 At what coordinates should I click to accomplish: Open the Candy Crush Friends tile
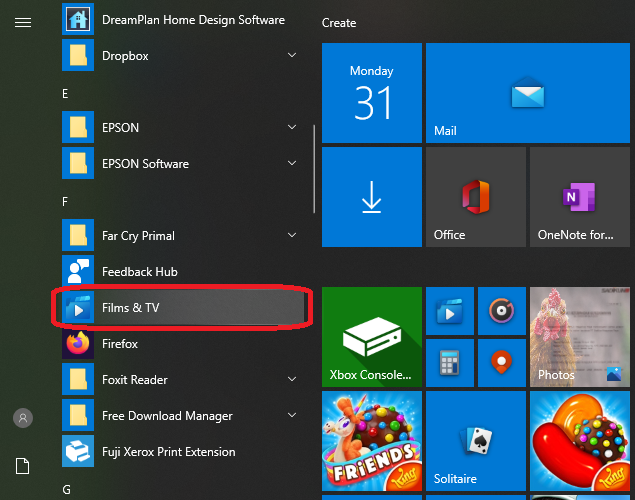(372, 441)
